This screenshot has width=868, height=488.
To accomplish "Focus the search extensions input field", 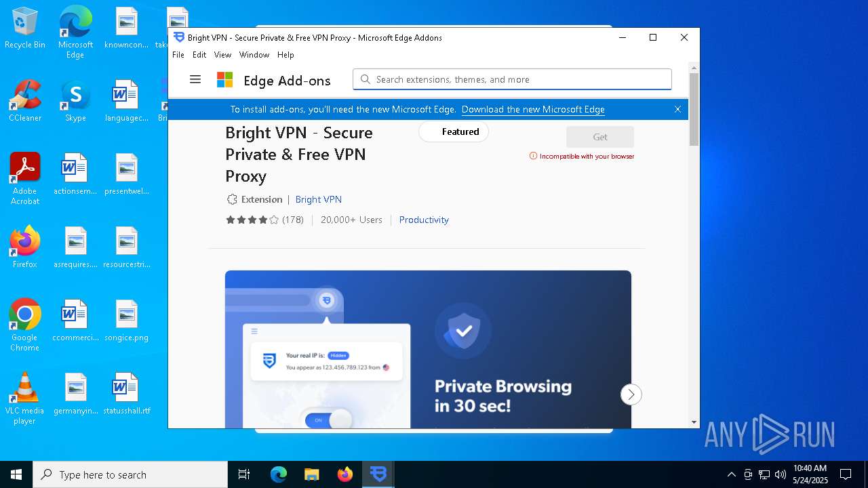I will (512, 79).
